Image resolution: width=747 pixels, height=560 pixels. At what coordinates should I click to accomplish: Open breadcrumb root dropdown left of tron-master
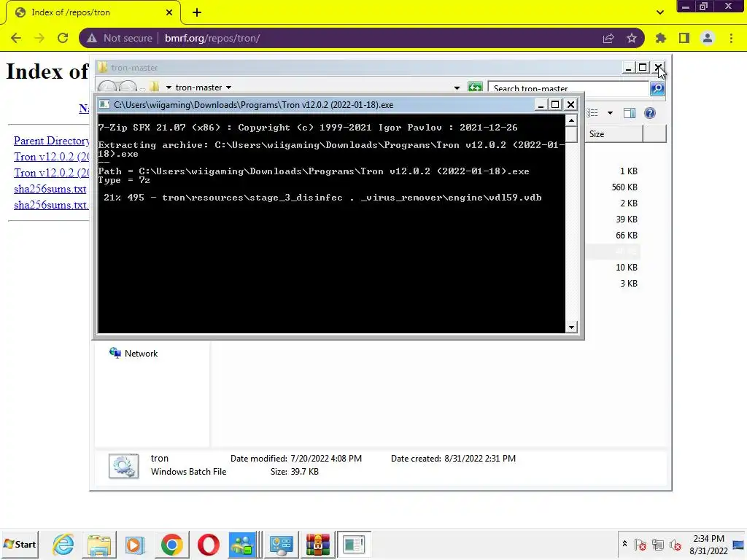pyautogui.click(x=169, y=87)
